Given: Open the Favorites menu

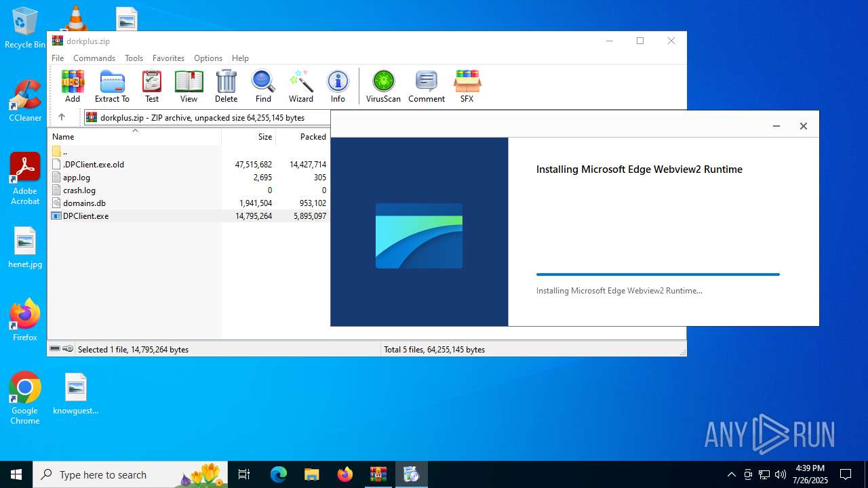Looking at the screenshot, I should (x=168, y=58).
